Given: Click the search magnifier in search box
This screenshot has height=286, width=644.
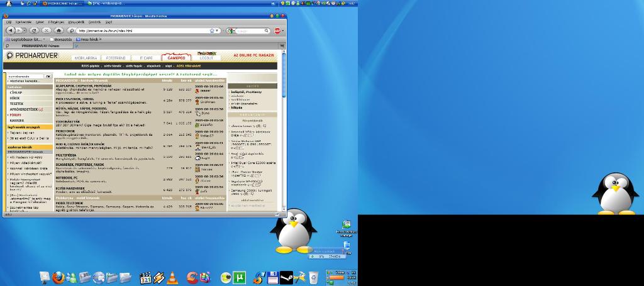Looking at the screenshot, I should (x=266, y=31).
